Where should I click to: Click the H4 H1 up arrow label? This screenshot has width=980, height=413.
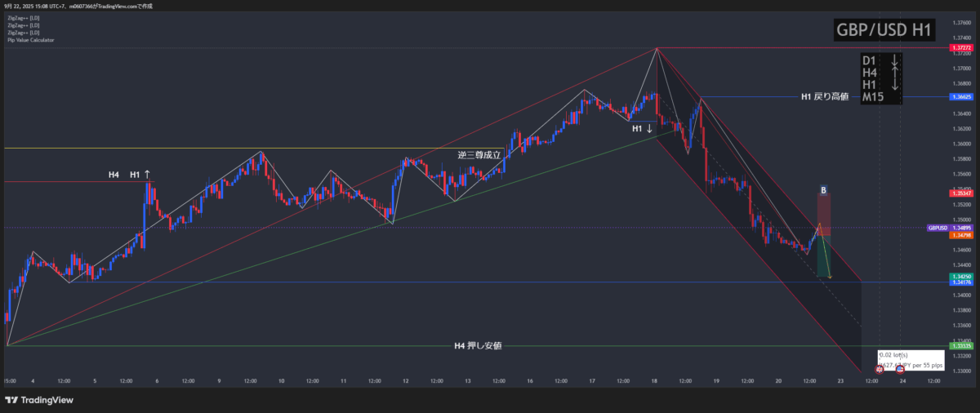(130, 175)
